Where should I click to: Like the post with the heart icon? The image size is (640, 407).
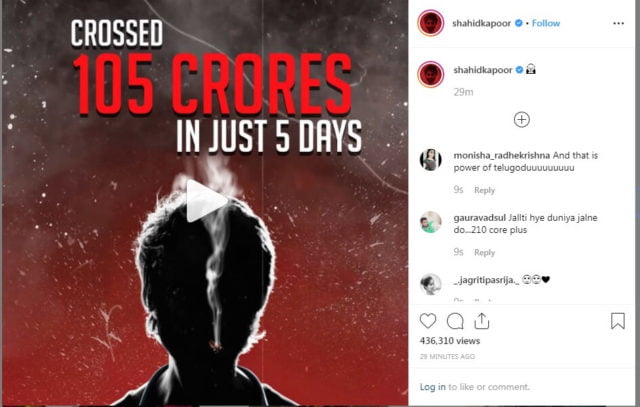coord(428,321)
